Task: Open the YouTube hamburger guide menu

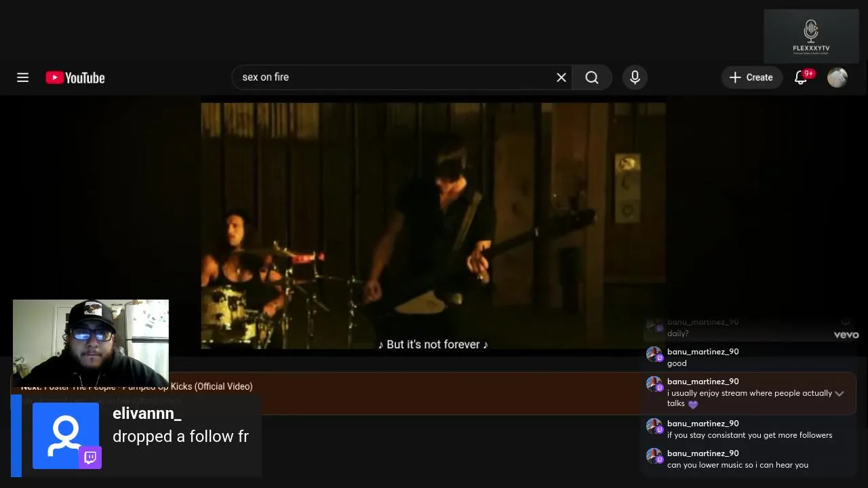Action: pyautogui.click(x=22, y=78)
